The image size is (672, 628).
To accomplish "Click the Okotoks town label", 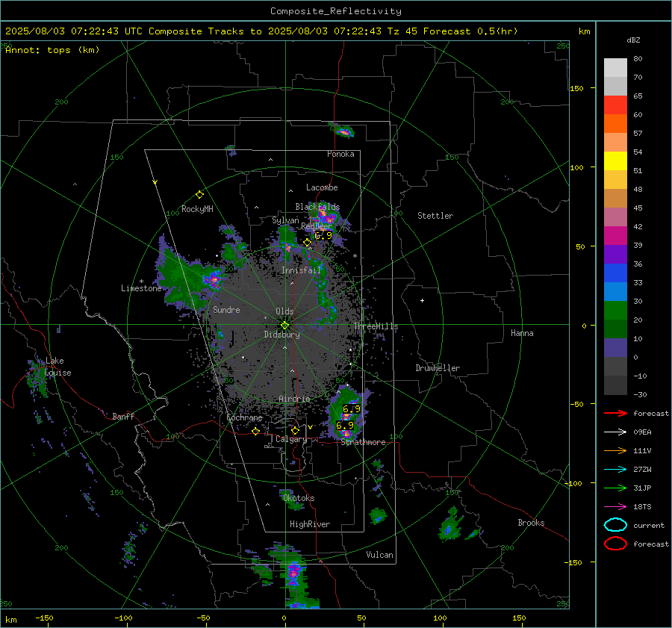I will pos(299,498).
